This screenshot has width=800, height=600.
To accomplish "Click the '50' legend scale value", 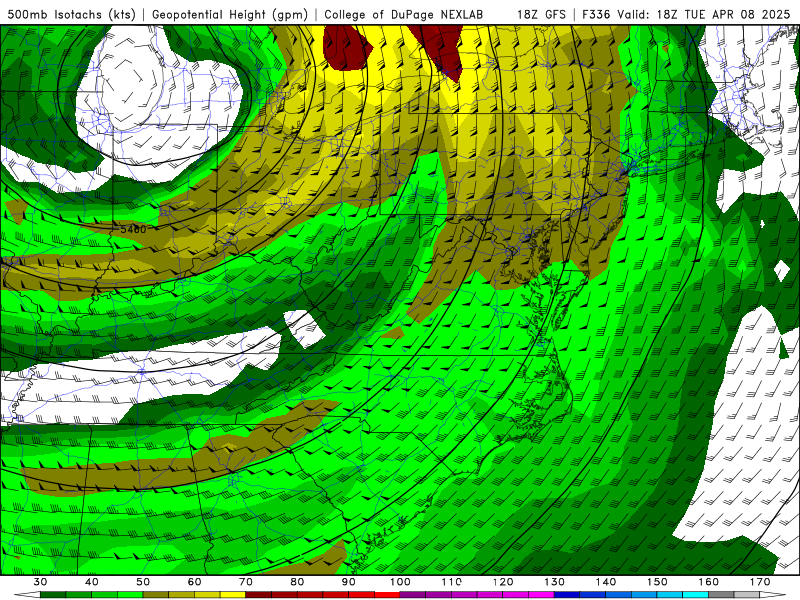I will click(143, 582).
